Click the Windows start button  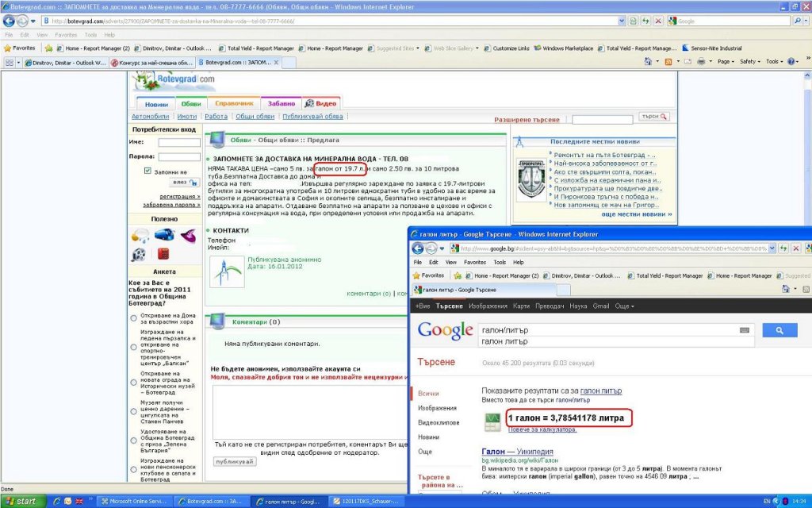coord(21,502)
